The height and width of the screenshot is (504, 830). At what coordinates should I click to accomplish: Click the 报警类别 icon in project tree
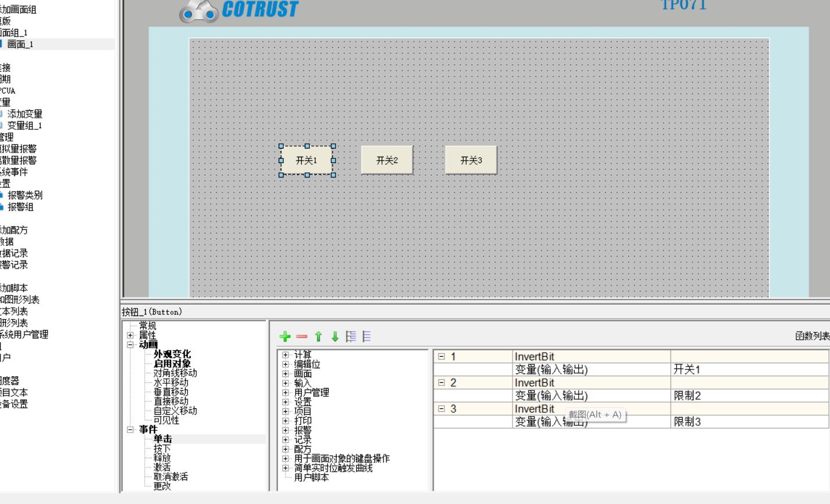click(1, 195)
